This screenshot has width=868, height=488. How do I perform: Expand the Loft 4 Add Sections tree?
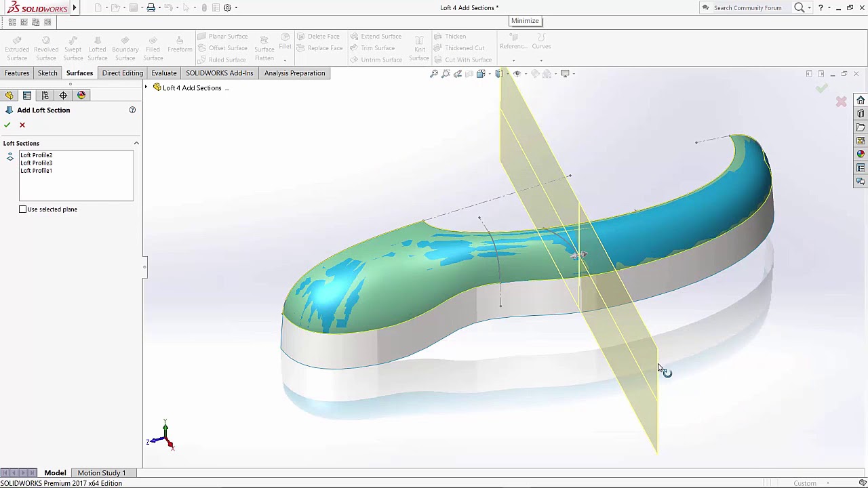coord(146,87)
